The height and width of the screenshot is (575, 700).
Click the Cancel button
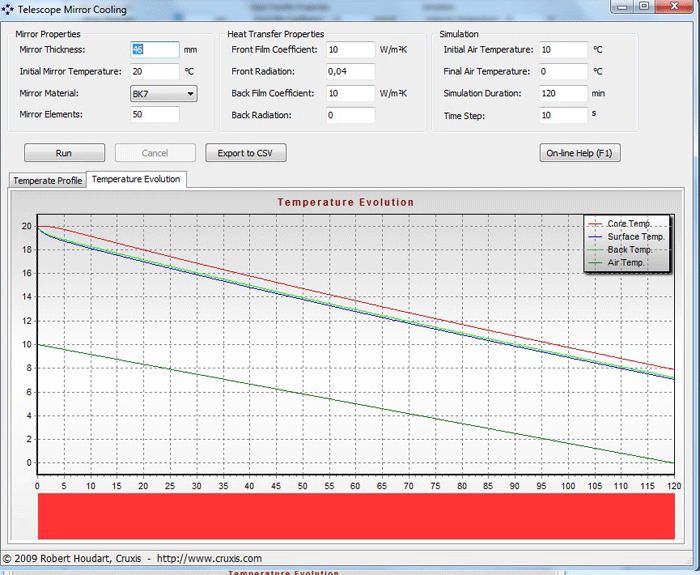coord(155,153)
